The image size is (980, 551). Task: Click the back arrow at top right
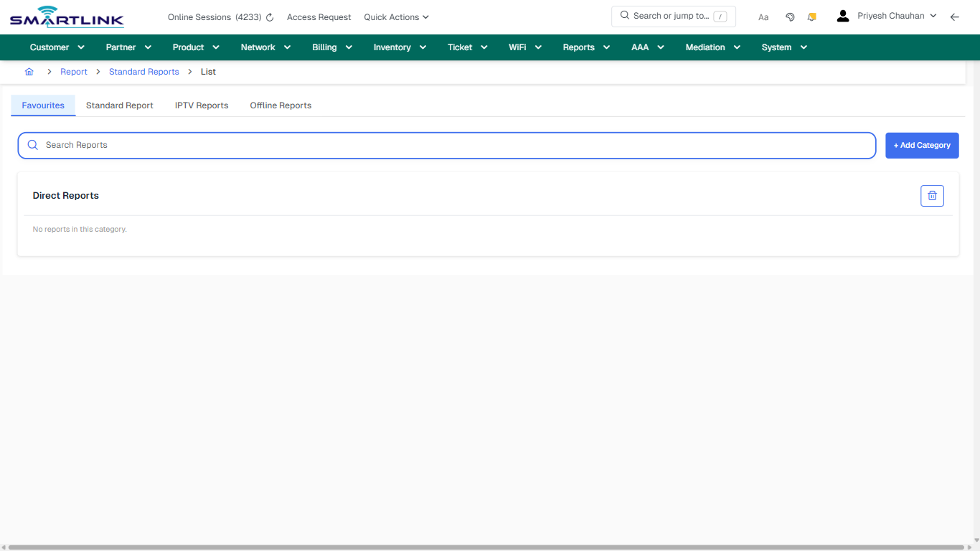click(x=954, y=17)
